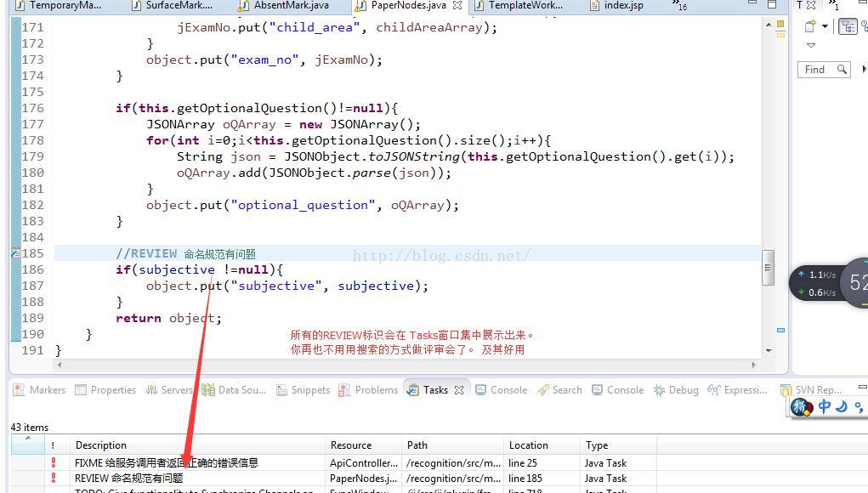
Task: Switch to the Search view tab
Action: 559,390
